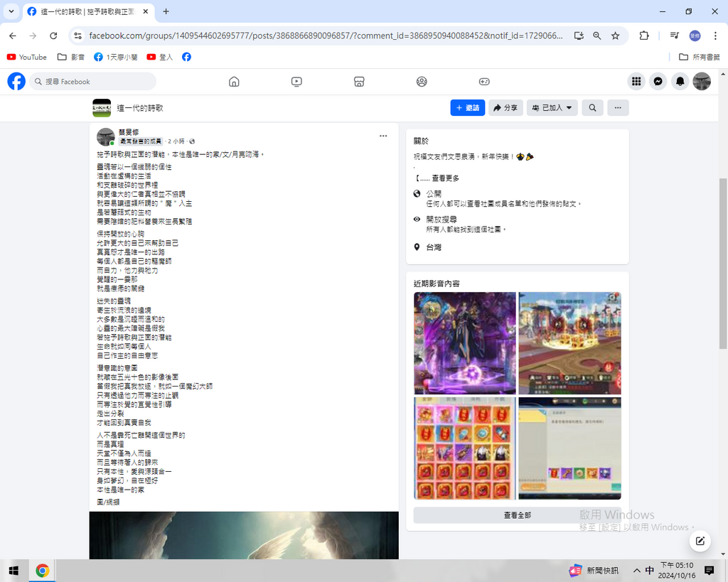728x582 pixels.
Task: Open the post's three-dot options menu
Action: pyautogui.click(x=383, y=136)
